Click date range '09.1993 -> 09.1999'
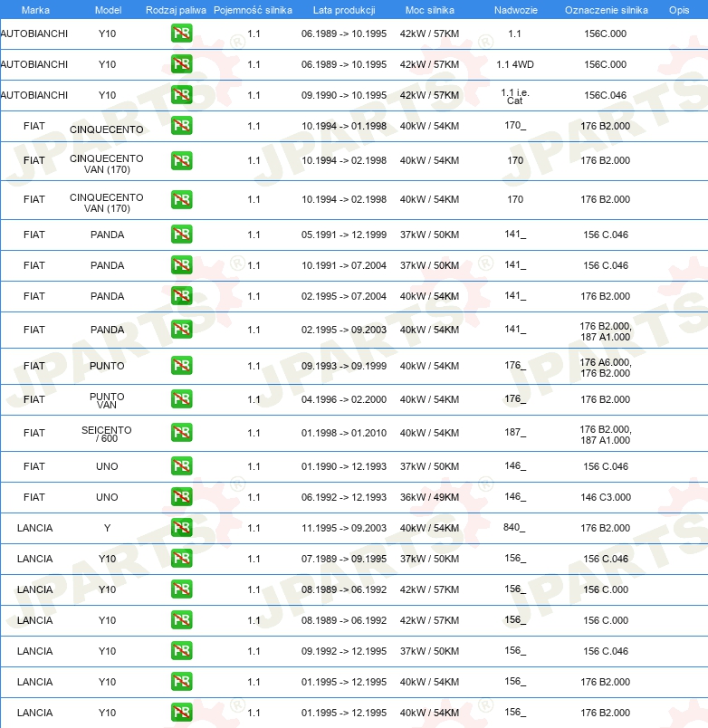This screenshot has height=728, width=708. (x=343, y=366)
